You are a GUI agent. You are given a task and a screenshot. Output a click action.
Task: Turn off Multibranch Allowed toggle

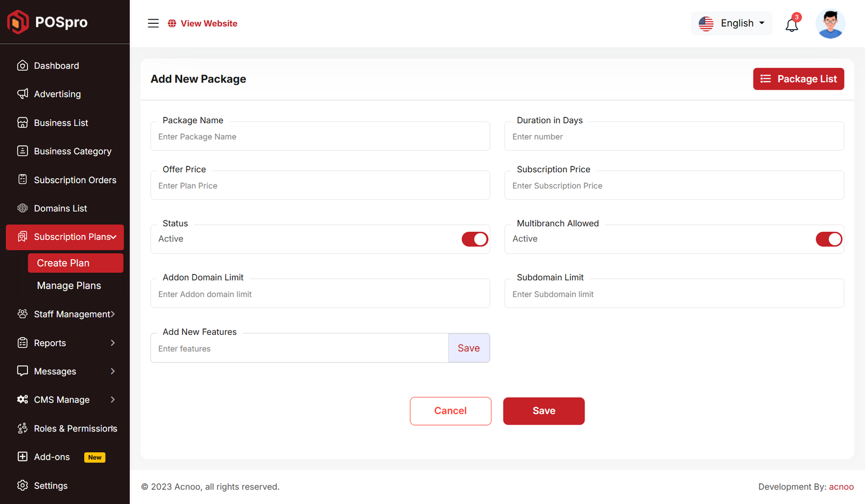coord(828,239)
